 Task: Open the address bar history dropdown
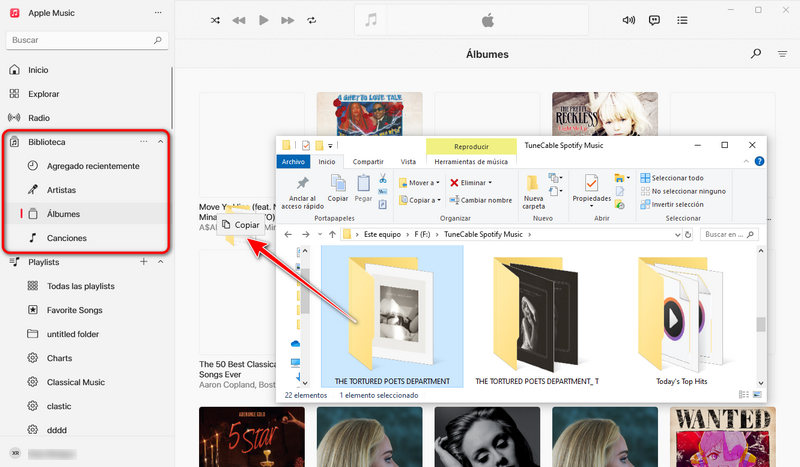tap(678, 235)
